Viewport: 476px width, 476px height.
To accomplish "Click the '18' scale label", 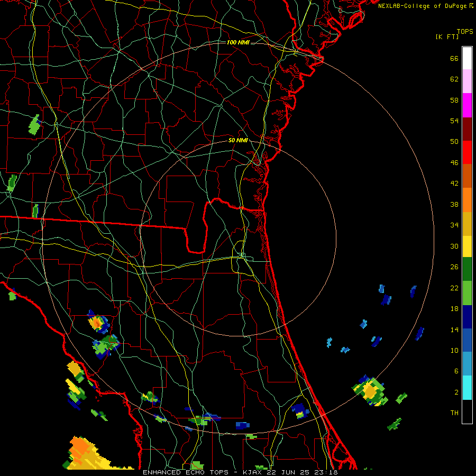I will pyautogui.click(x=454, y=309).
